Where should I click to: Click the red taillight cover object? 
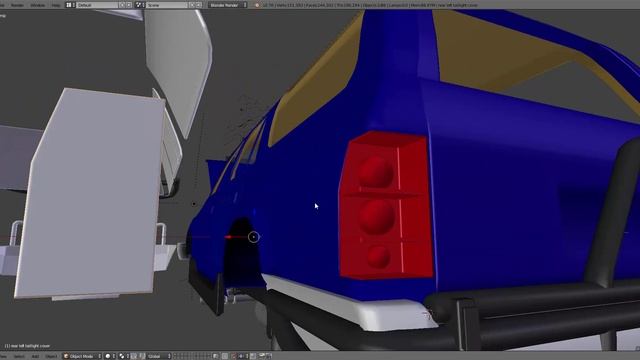386,206
